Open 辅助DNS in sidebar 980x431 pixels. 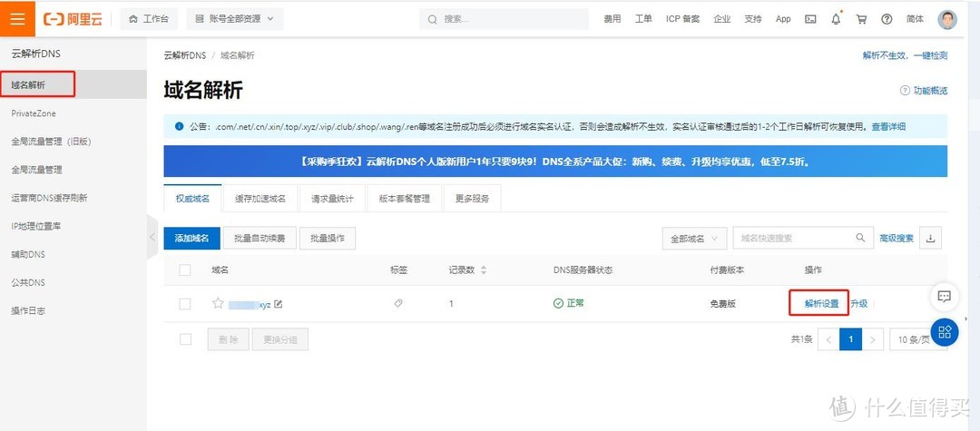pyautogui.click(x=28, y=254)
